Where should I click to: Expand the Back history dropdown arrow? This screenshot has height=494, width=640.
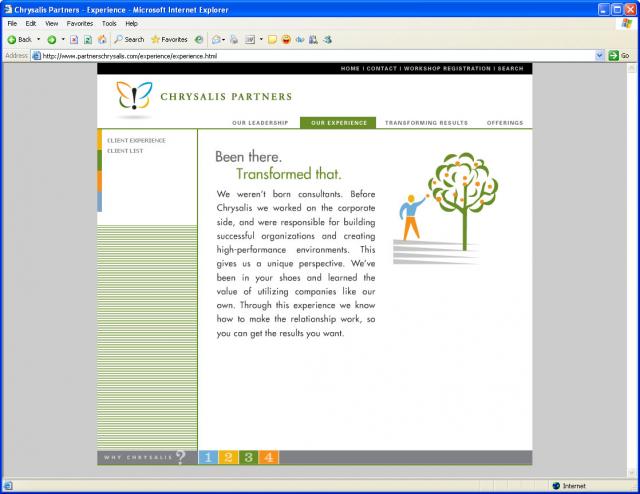(38, 39)
